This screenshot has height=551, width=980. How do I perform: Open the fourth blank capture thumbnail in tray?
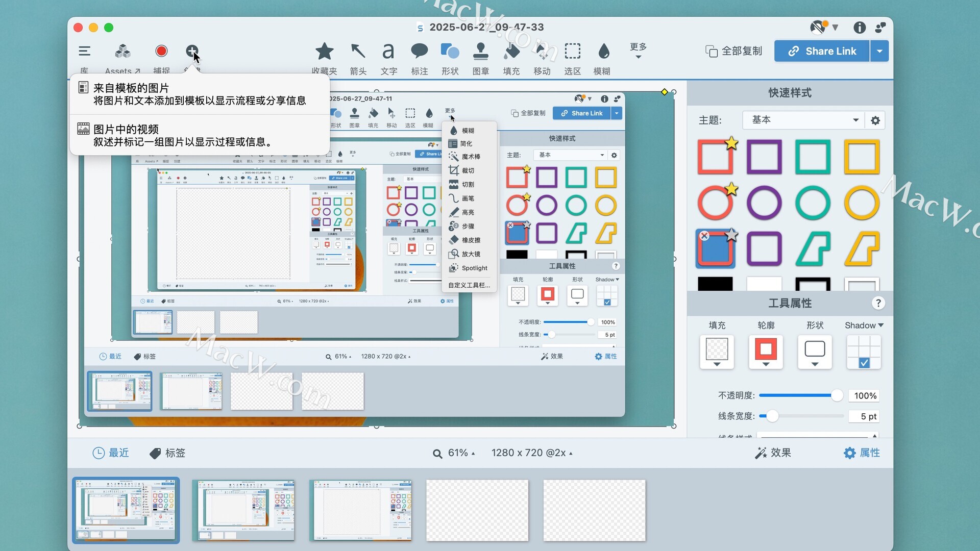tap(477, 510)
